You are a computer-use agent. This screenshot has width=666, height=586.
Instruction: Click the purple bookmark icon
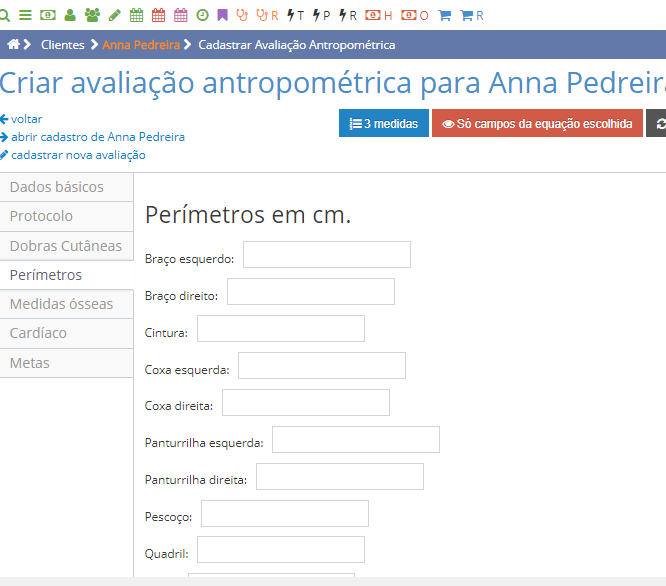tap(222, 16)
